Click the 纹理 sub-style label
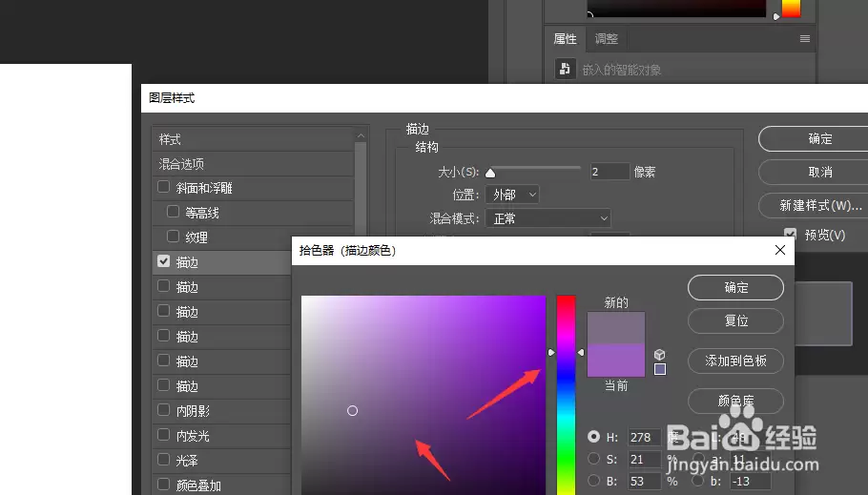 coord(196,237)
